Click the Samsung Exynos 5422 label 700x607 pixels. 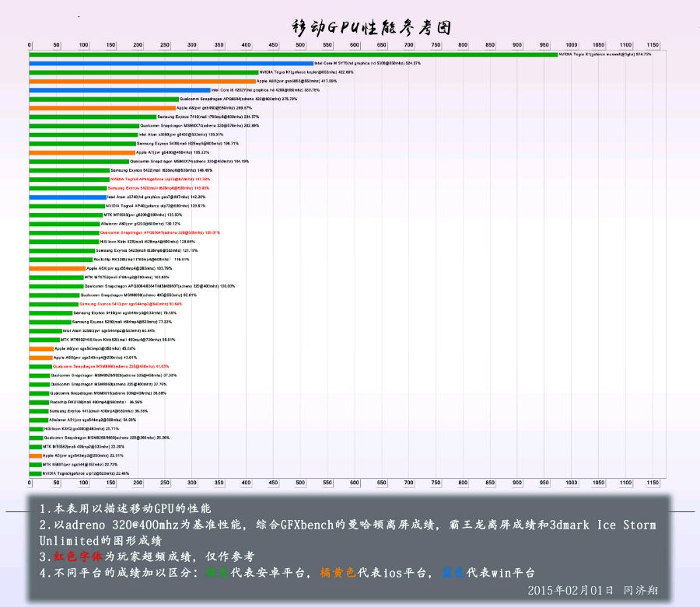[162, 170]
